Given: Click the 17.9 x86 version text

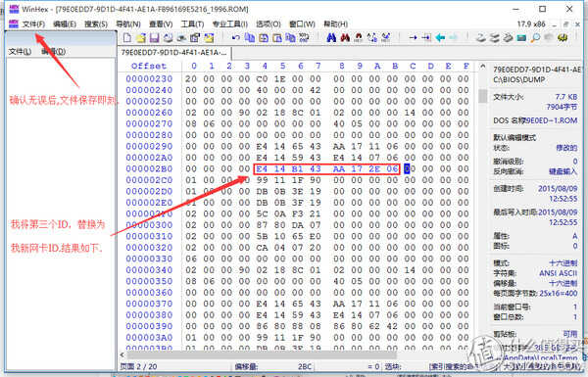Looking at the screenshot, I should tap(531, 24).
